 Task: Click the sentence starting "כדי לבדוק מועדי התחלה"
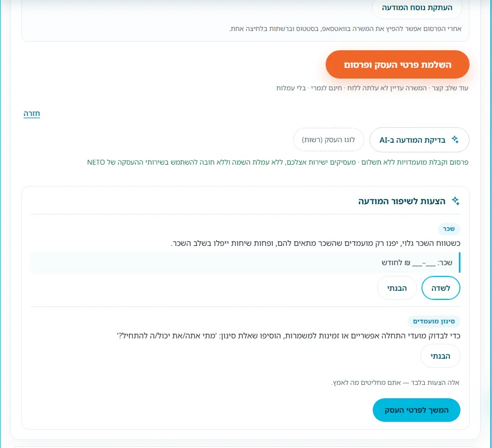[x=288, y=336]
